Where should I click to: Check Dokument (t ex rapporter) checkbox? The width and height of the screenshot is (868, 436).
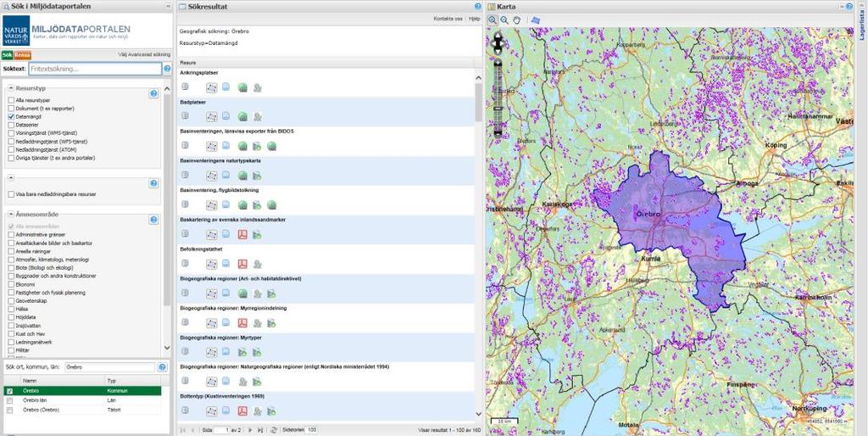point(11,109)
